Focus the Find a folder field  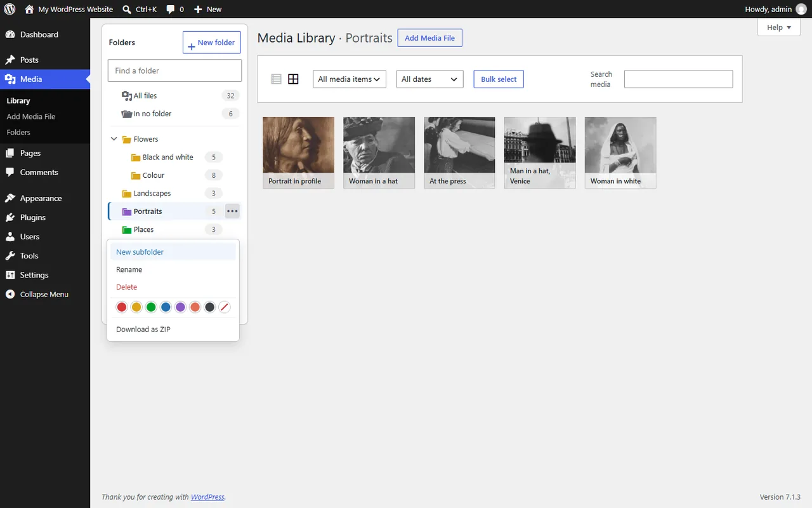175,70
